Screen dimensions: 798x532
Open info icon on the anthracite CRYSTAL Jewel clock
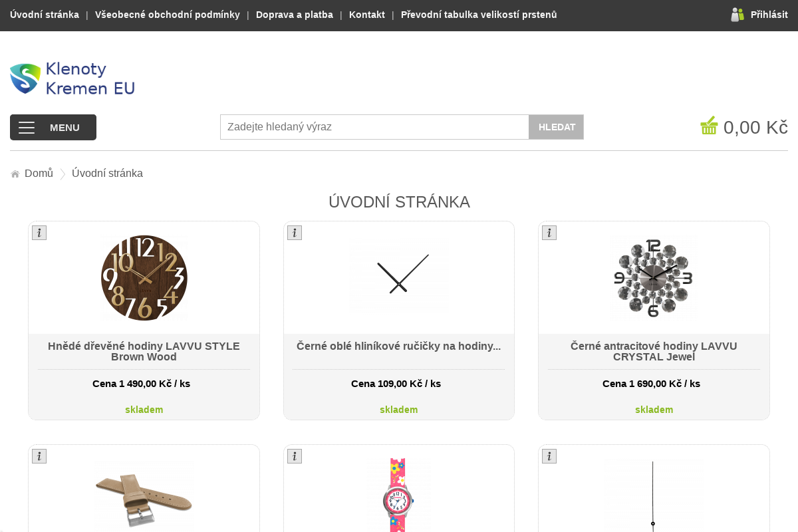[549, 232]
